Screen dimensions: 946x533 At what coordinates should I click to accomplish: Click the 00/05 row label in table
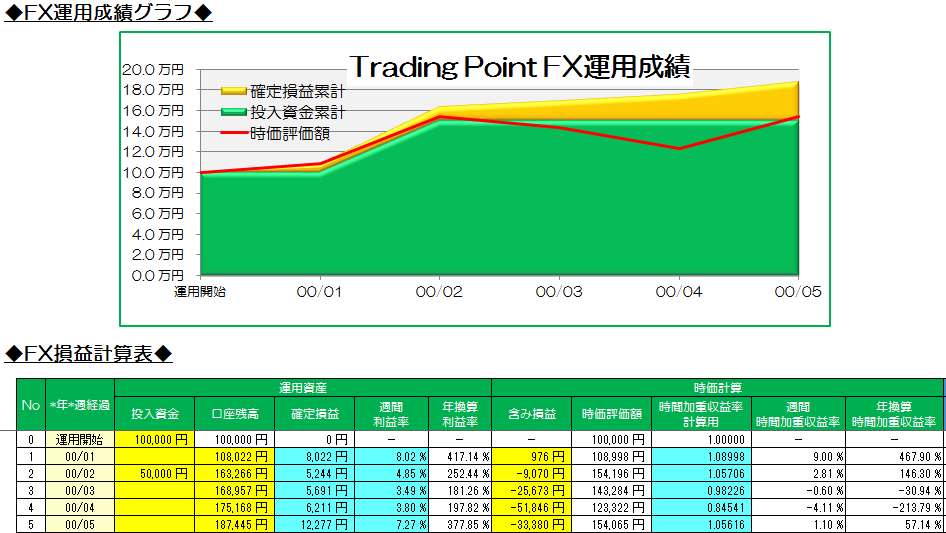[80, 524]
